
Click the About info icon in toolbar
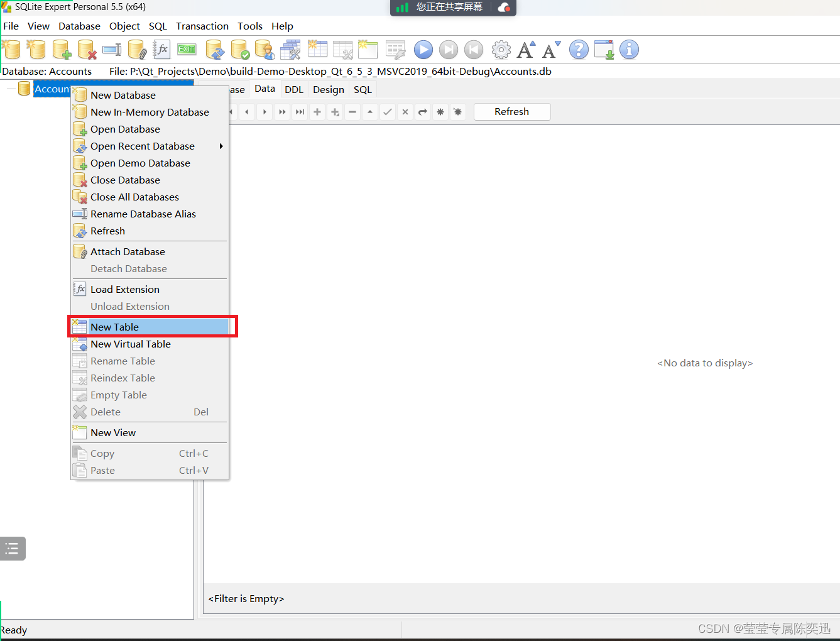coord(629,49)
